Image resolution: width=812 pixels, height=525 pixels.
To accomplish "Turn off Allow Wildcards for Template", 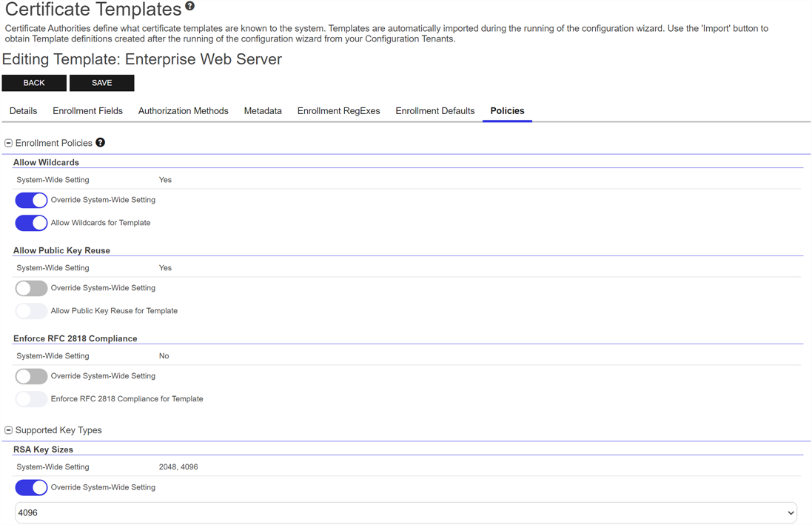I will (31, 223).
